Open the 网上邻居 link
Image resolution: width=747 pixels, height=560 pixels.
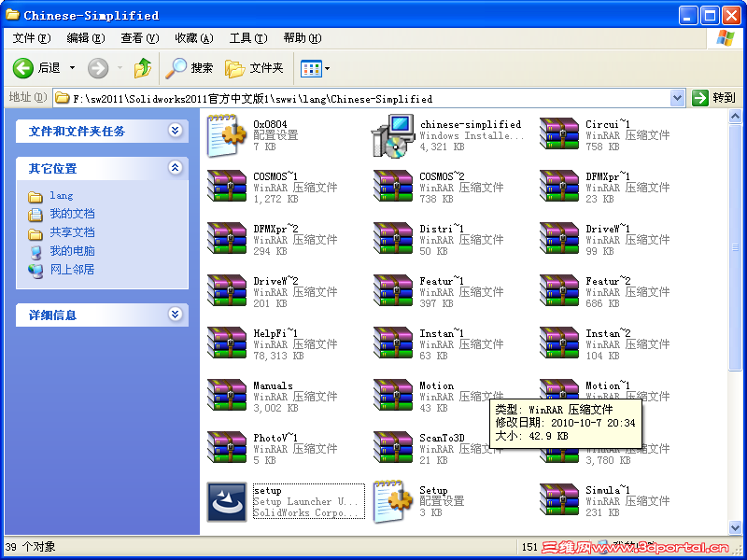click(72, 270)
